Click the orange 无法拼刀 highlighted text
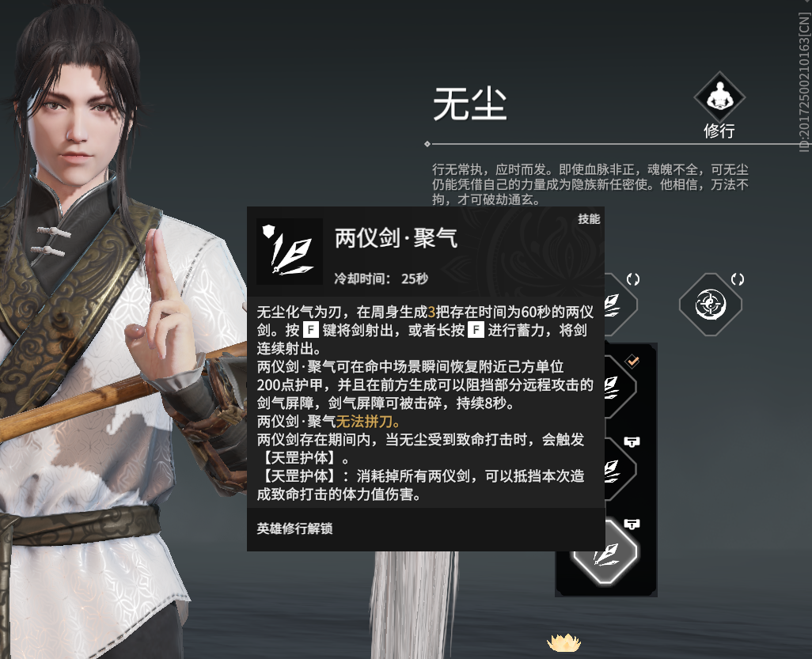Screen dimensions: 812x659 (x=368, y=422)
